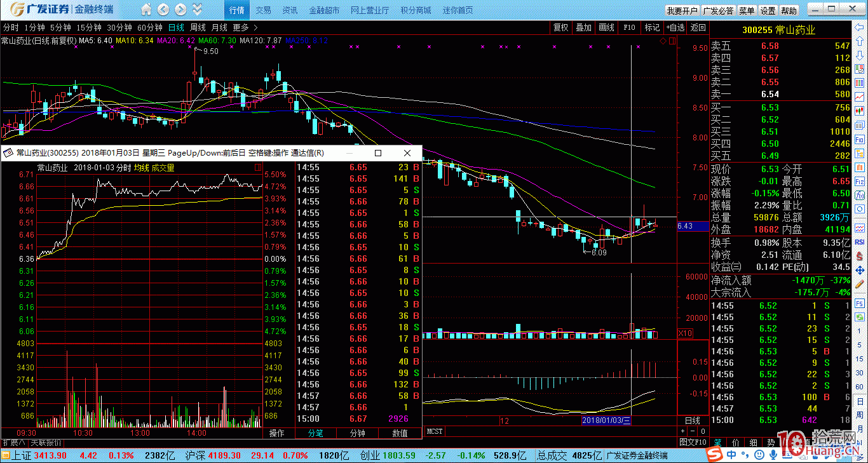
Task: Click the 我要开户 button
Action: pyautogui.click(x=682, y=11)
